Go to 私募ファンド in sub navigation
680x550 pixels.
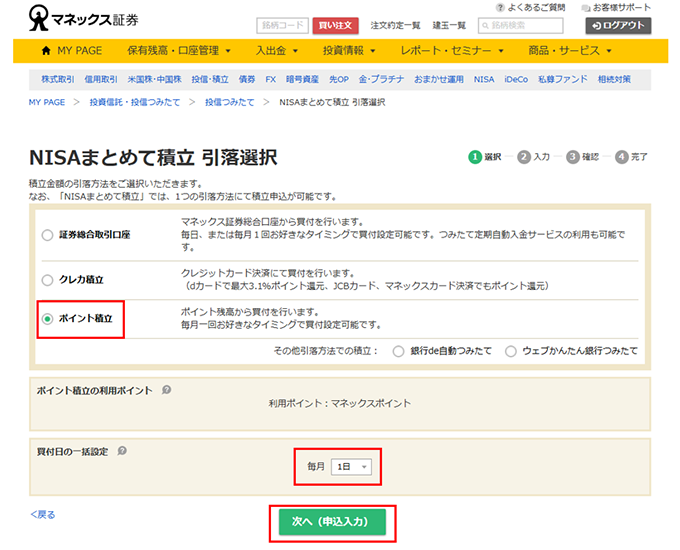coord(563,79)
